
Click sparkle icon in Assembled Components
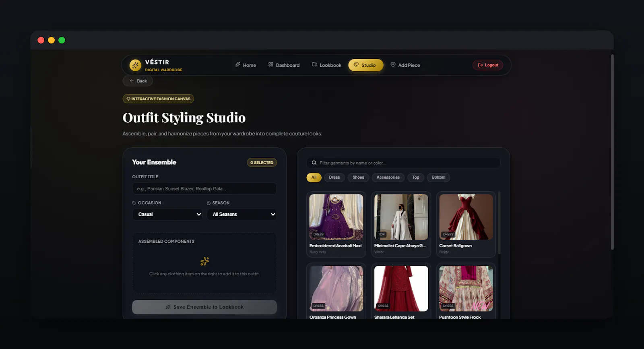(204, 262)
